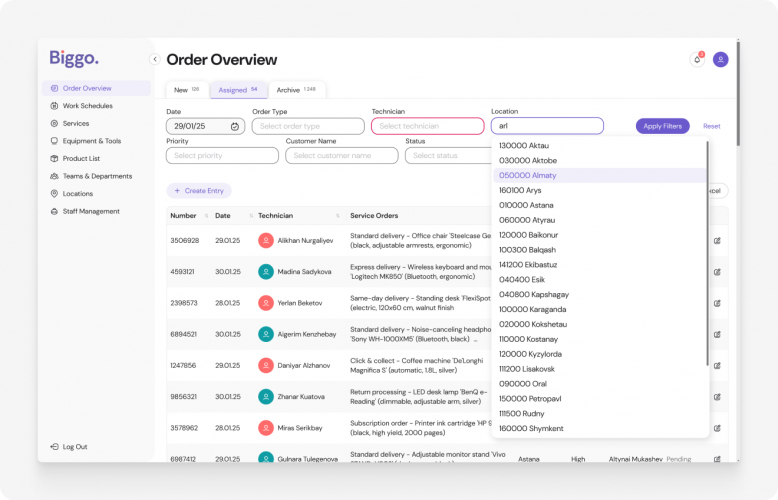Open the Customer Name dropdown

[342, 155]
